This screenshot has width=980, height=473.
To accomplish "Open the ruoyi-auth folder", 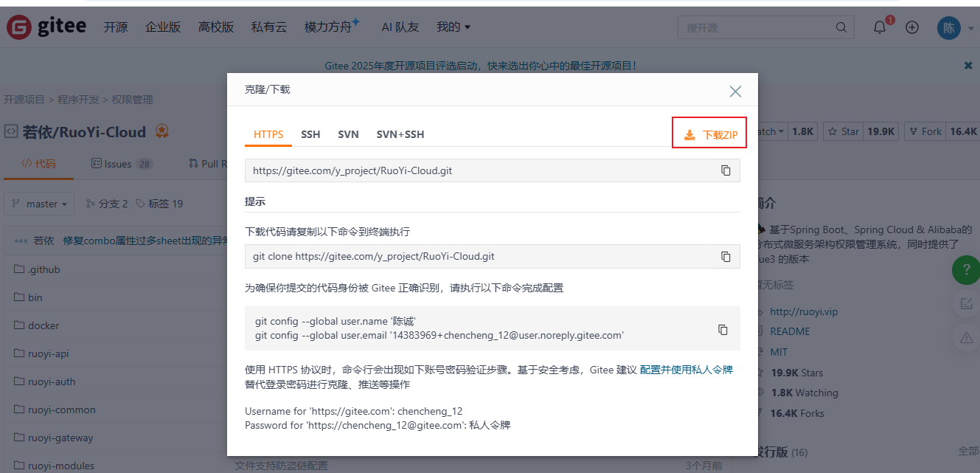I will click(x=52, y=381).
